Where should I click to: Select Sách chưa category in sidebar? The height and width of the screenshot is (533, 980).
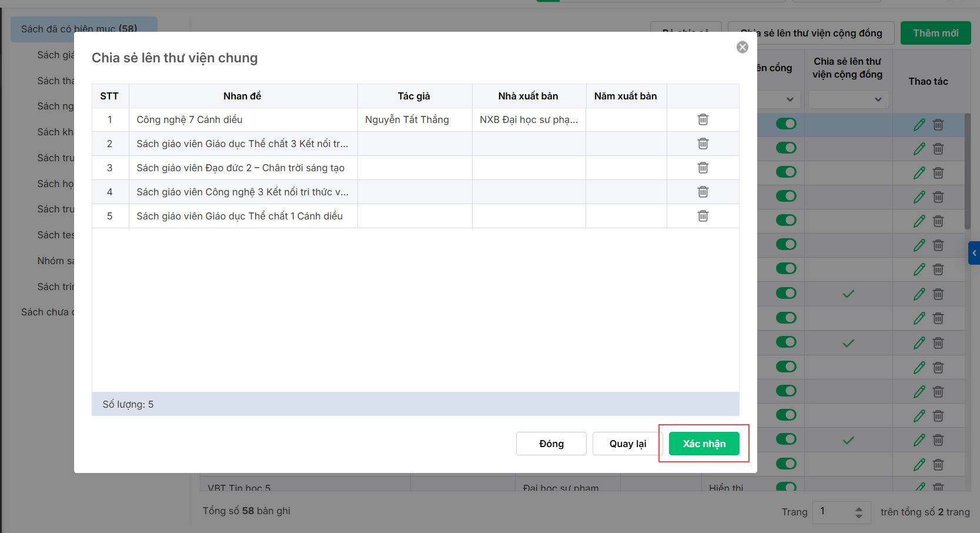point(47,312)
